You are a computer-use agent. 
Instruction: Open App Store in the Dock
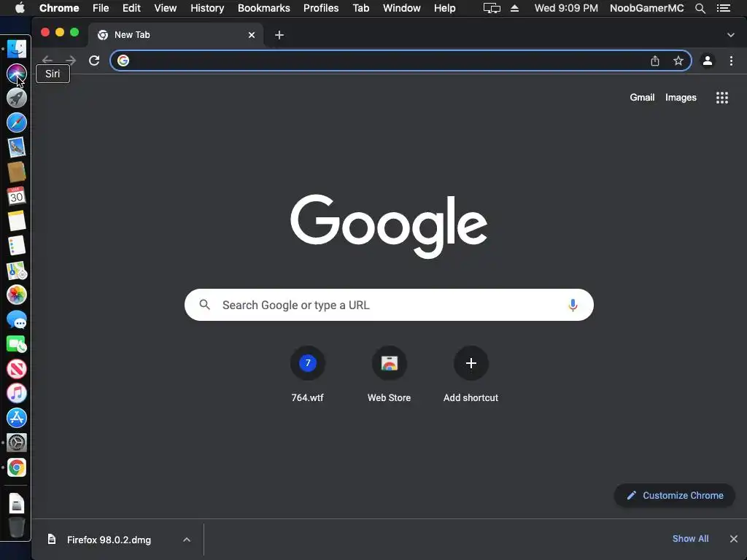[x=17, y=418]
